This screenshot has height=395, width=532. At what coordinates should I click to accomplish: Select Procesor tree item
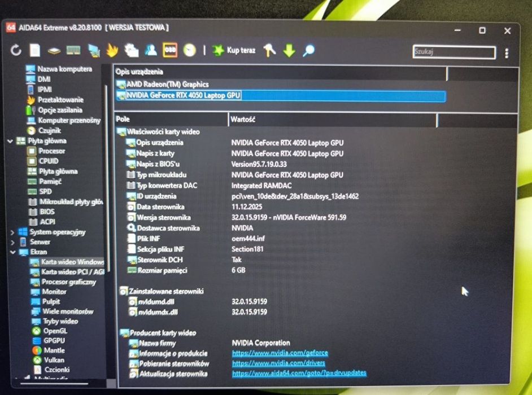(x=46, y=151)
